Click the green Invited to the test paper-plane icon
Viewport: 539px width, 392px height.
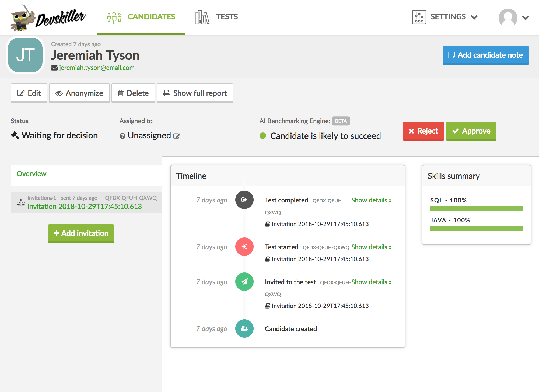[244, 282]
